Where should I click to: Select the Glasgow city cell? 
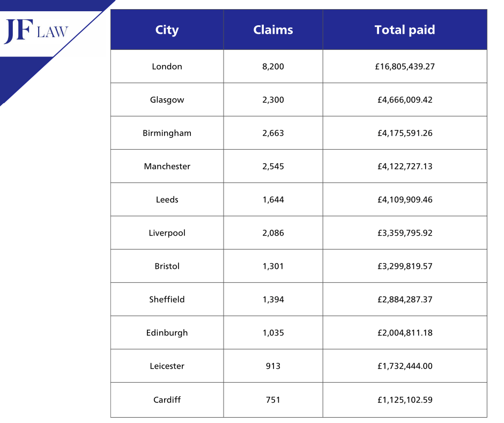point(167,100)
